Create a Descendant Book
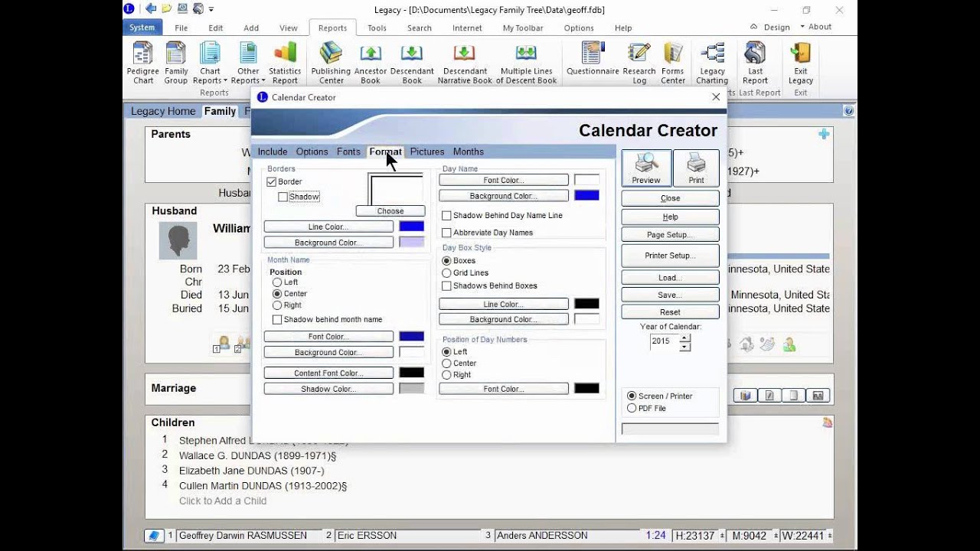 tap(412, 63)
